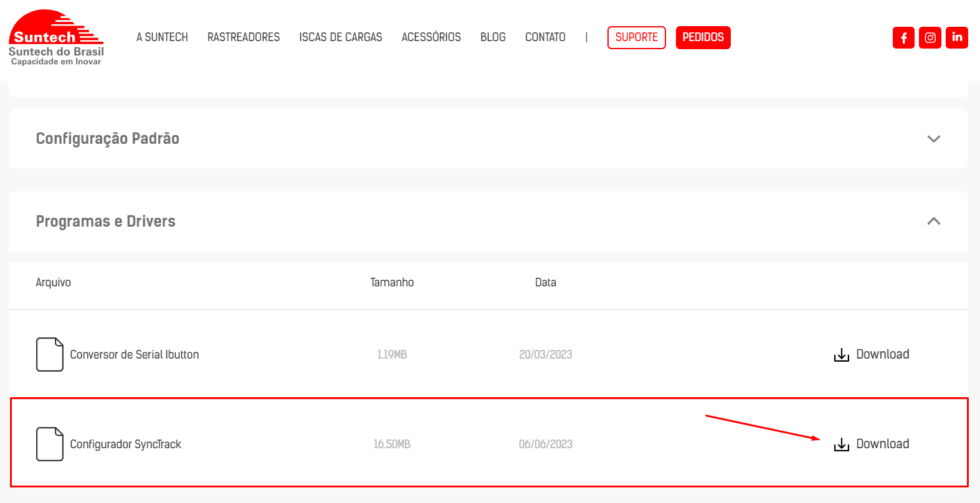
Task: Select the Conversor de Serial Ibutton file name
Action: click(x=135, y=355)
